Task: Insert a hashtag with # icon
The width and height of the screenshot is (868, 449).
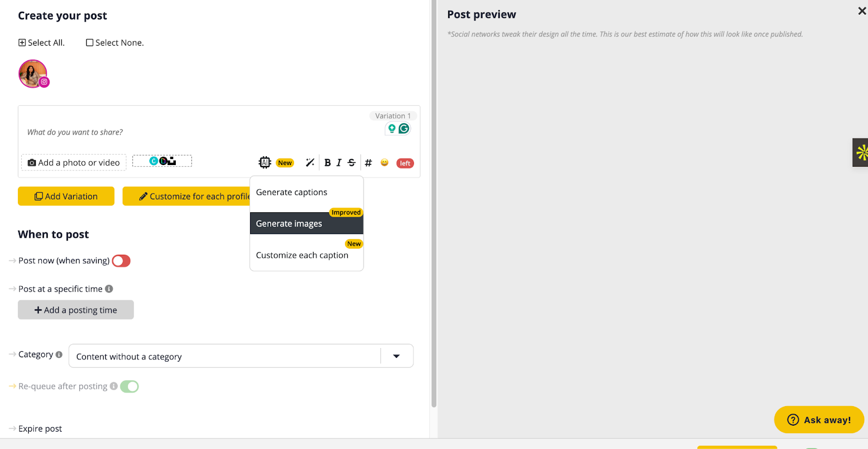Action: [x=368, y=163]
